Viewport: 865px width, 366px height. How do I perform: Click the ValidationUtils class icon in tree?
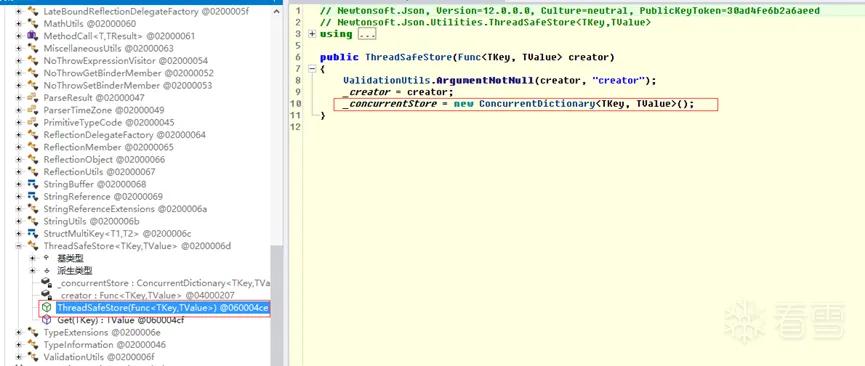(x=33, y=357)
